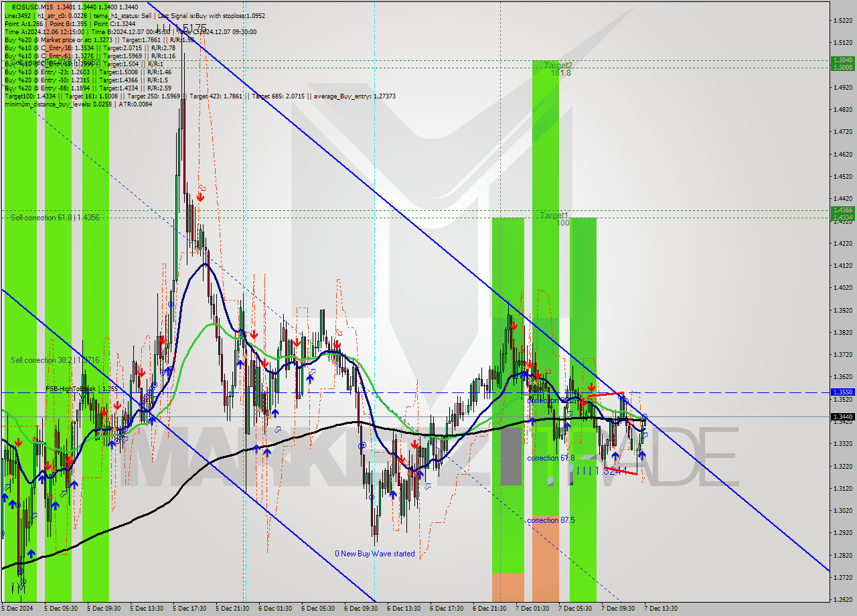857x616 pixels.
Task: Click the FSB-HighToBreak | 1.355 label
Action: pos(82,388)
